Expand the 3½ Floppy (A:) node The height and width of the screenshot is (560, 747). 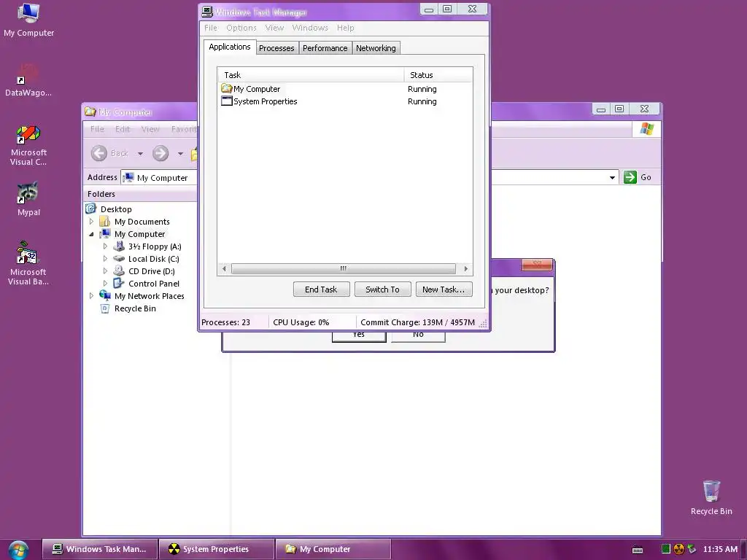(x=105, y=246)
